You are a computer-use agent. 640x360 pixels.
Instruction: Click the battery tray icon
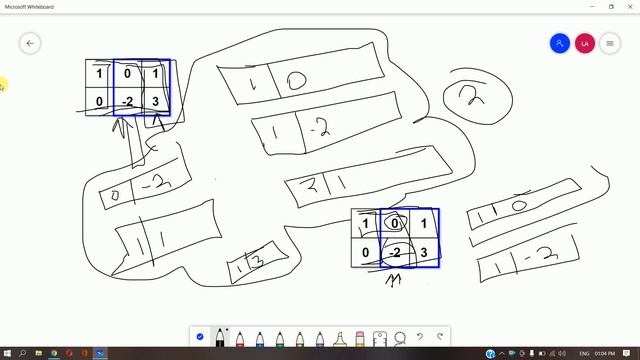point(542,353)
